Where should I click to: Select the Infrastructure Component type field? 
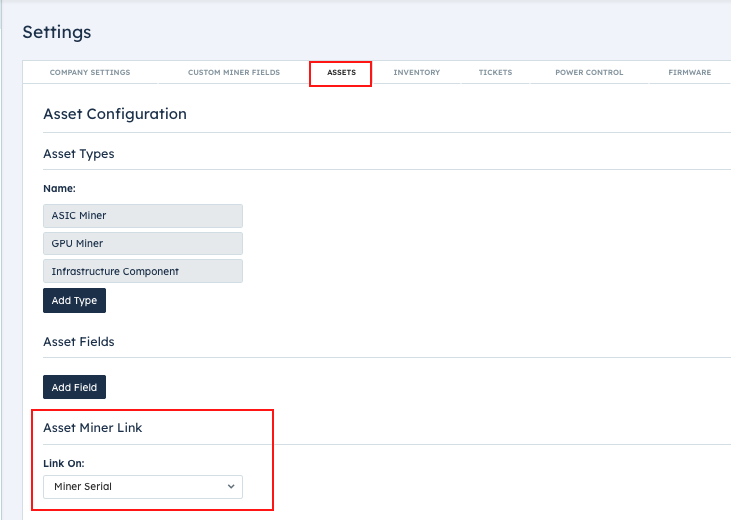(143, 271)
